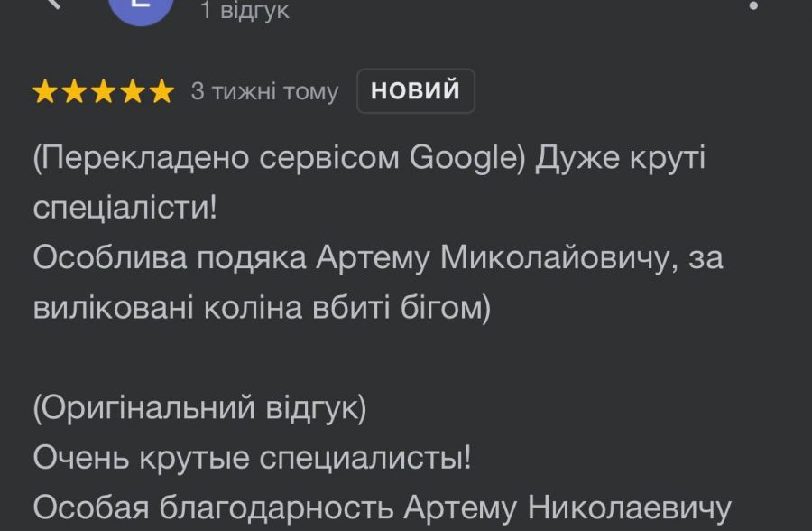The image size is (812, 531).
Task: Click the 'Особая благодарность Артему Николаевичу' line
Action: pyautogui.click(x=382, y=507)
